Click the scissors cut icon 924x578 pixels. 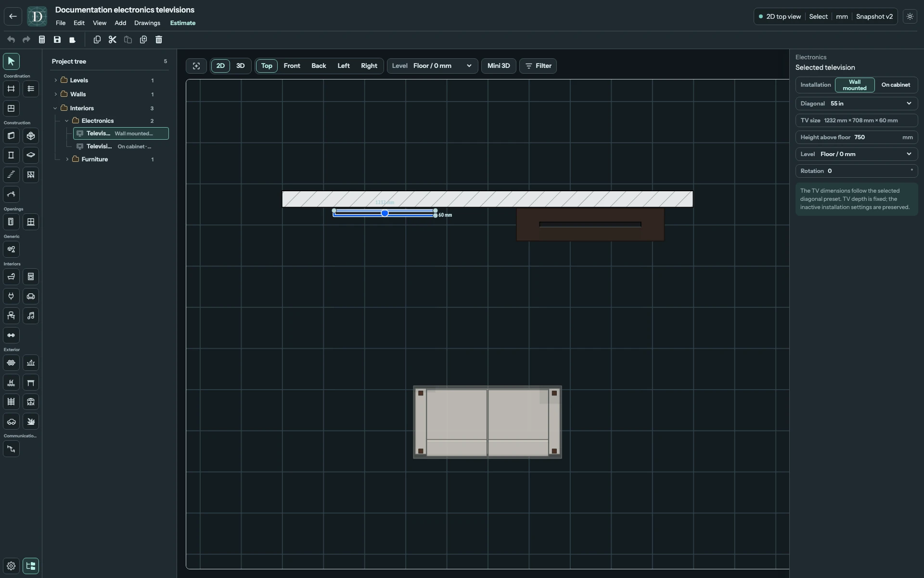click(113, 39)
